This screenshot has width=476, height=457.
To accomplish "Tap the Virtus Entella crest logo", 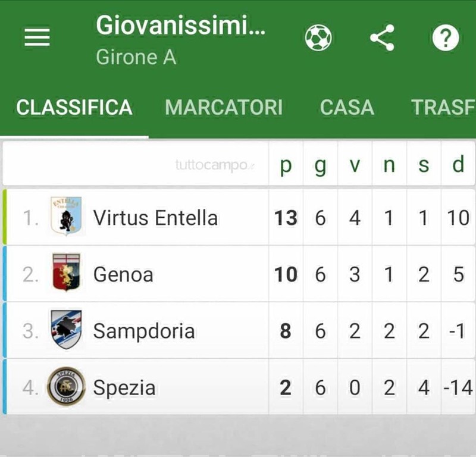I will pos(66,216).
